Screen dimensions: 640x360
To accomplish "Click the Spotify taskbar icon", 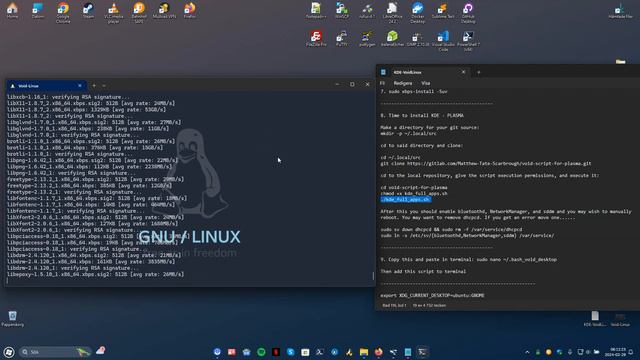I will (x=261, y=352).
